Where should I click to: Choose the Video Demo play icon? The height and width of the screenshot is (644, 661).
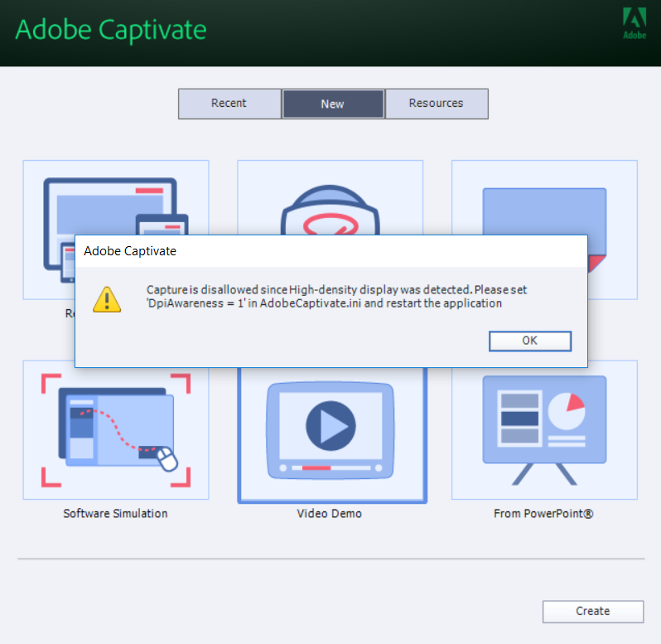pos(330,428)
